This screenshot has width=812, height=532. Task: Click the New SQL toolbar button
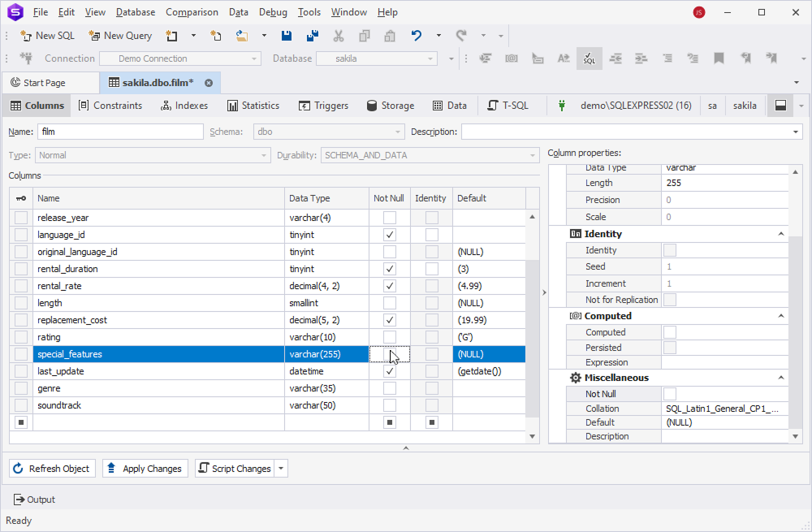pos(47,36)
